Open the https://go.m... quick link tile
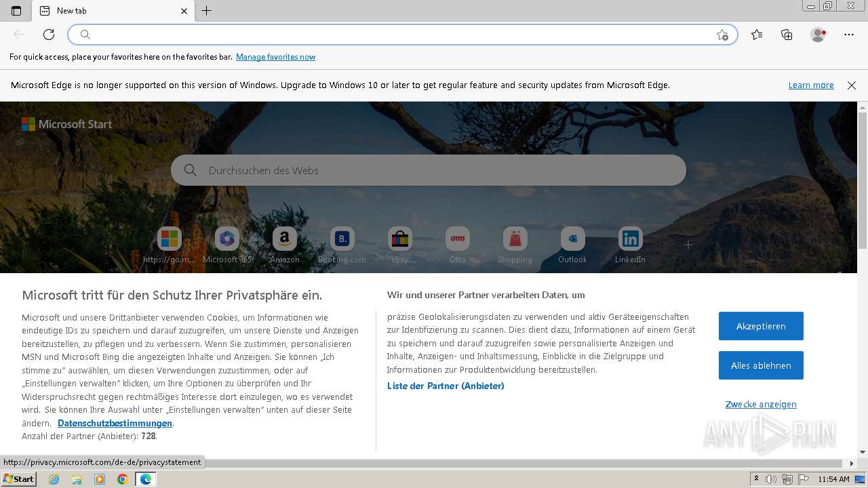The image size is (868, 488). 170,245
